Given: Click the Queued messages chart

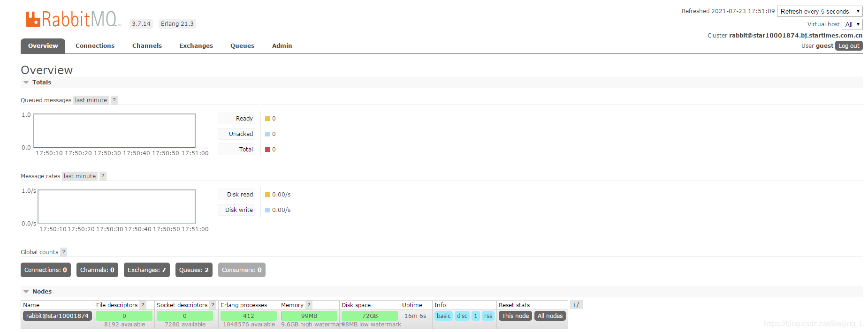Looking at the screenshot, I should pyautogui.click(x=114, y=131).
